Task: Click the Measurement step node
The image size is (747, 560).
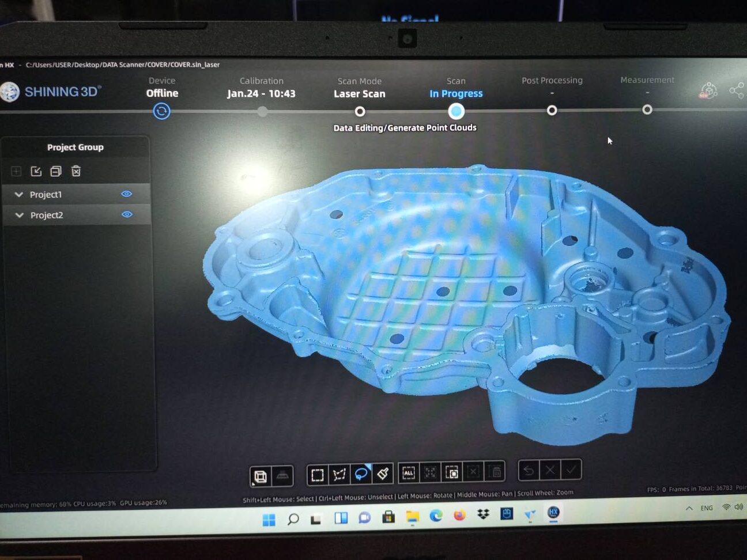Action: click(x=647, y=109)
